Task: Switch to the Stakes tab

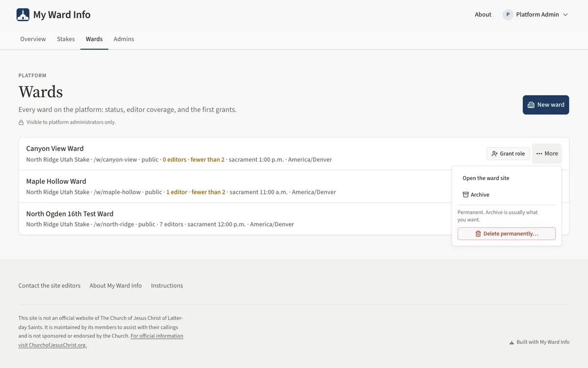Action: [66, 39]
